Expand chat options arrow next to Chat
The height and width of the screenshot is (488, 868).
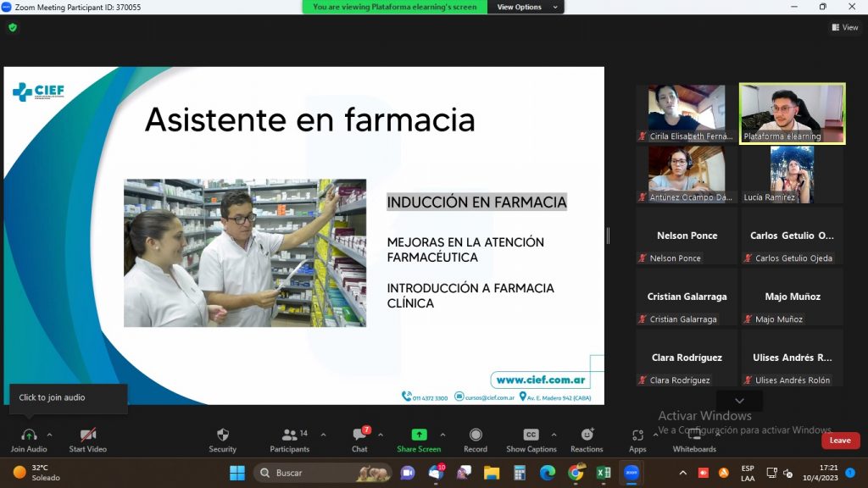381,435
